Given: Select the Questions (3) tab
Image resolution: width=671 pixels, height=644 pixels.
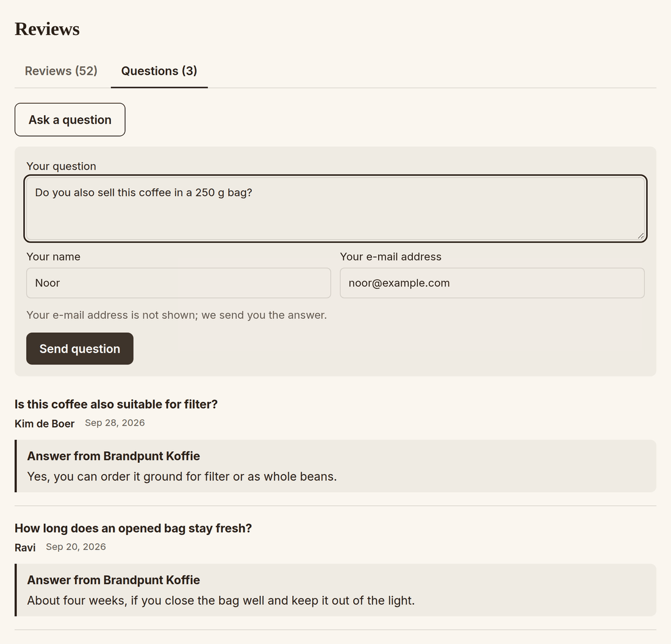Looking at the screenshot, I should (x=159, y=71).
